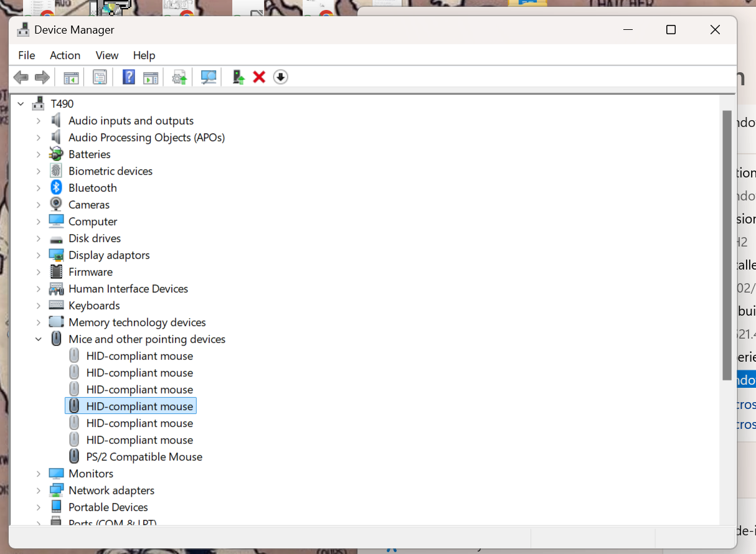756x554 pixels.
Task: Click the Scan for hardware changes monitor icon
Action: (209, 77)
